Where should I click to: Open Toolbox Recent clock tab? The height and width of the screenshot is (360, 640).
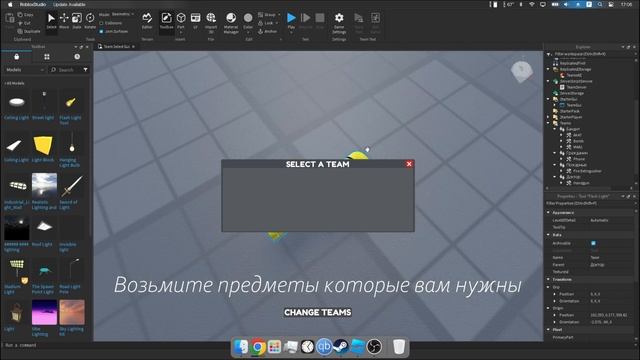77,57
